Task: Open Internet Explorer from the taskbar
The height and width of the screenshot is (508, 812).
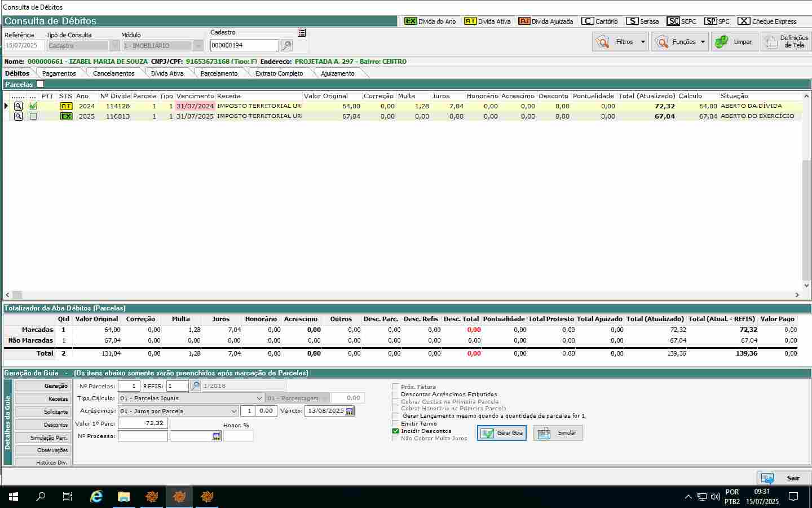Action: click(x=96, y=497)
